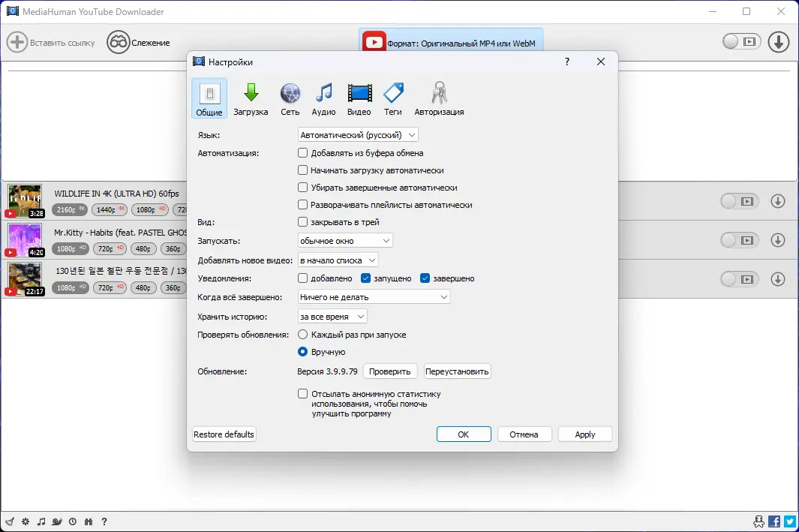The image size is (799, 532).
Task: Enable Начинать загрузку автоматически checkbox
Action: click(302, 170)
